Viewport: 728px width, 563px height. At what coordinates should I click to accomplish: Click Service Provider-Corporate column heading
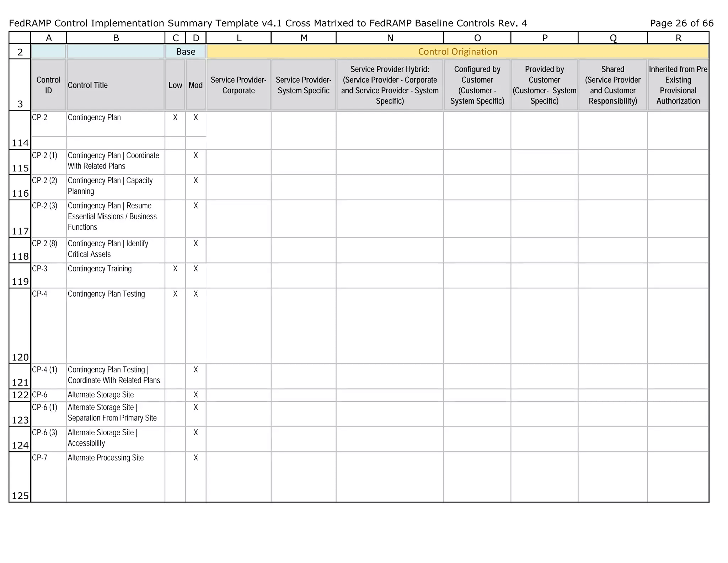(x=239, y=85)
